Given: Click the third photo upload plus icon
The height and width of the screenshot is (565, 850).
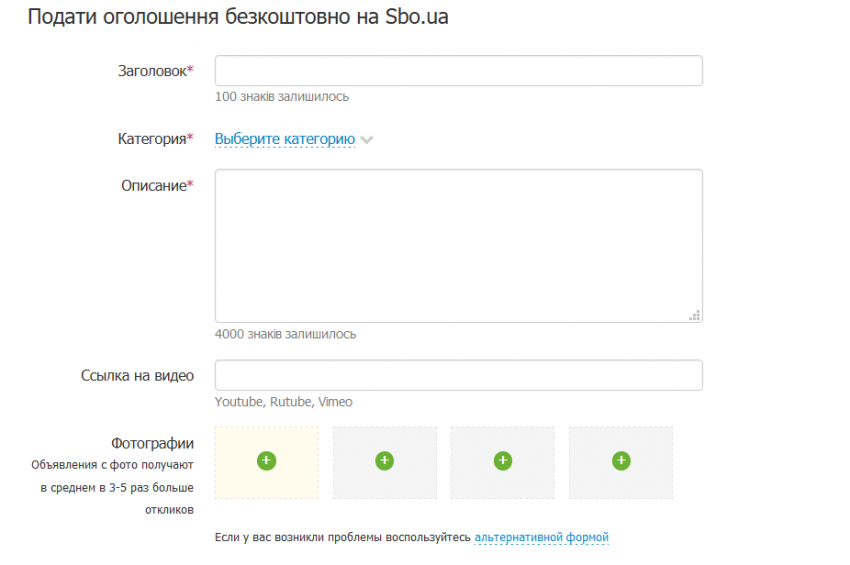Looking at the screenshot, I should coord(502,461).
